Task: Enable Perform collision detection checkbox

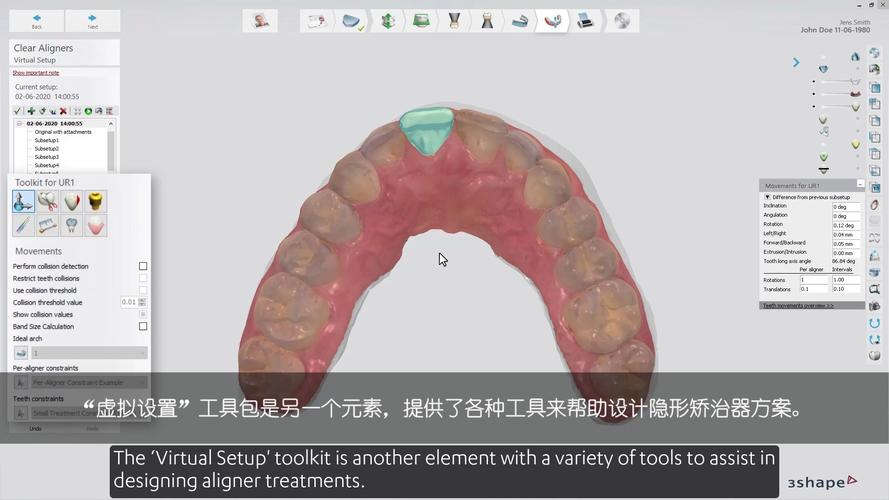Action: [x=143, y=267]
